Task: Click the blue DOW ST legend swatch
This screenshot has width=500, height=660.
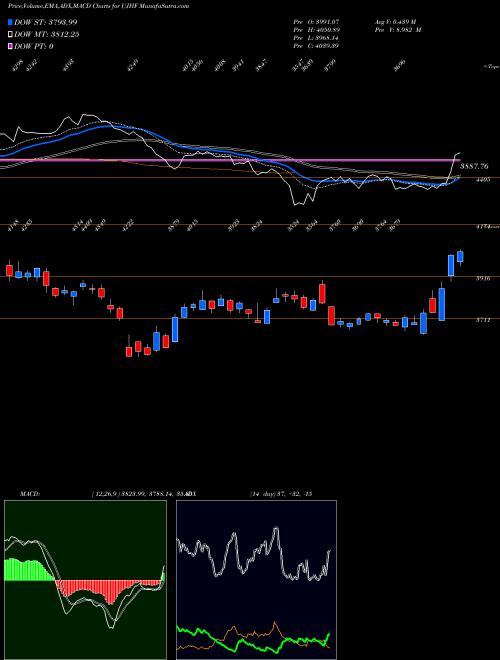Action: (10, 22)
